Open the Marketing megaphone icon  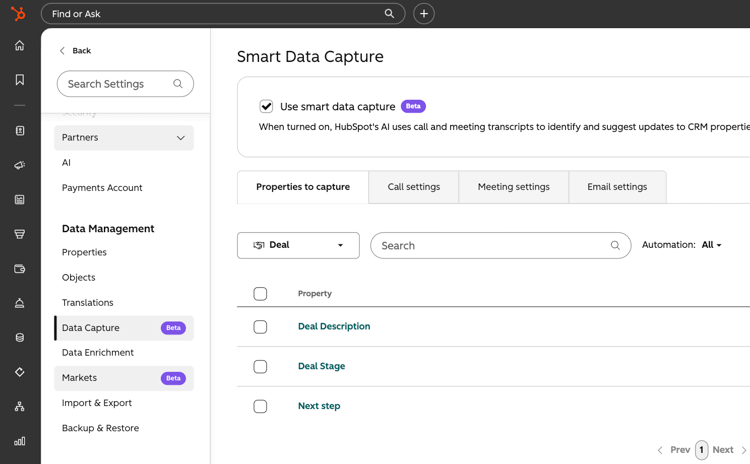pyautogui.click(x=20, y=165)
